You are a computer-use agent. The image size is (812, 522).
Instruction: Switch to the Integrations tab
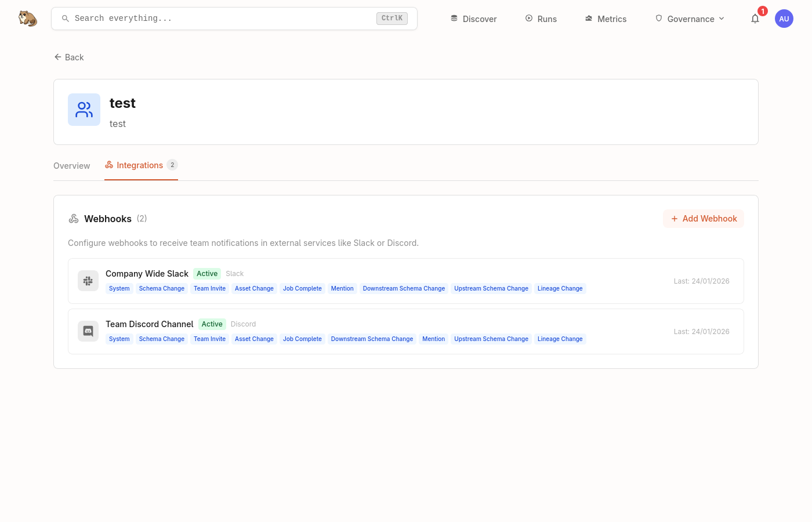tap(140, 165)
